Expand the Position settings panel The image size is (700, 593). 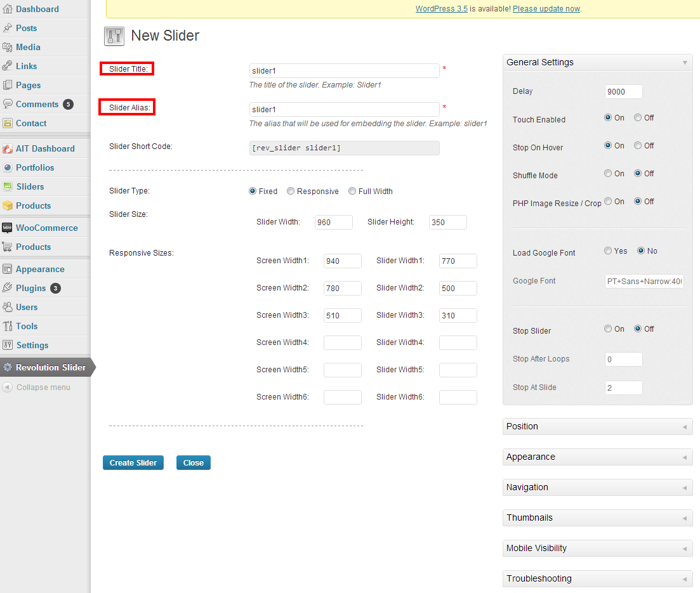tap(597, 426)
